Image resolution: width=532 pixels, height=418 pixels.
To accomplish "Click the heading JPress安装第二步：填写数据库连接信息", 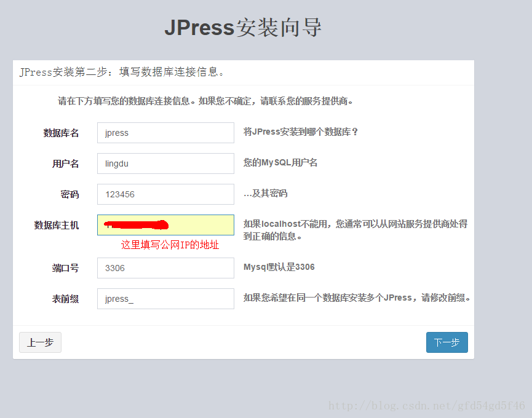I will [x=121, y=72].
